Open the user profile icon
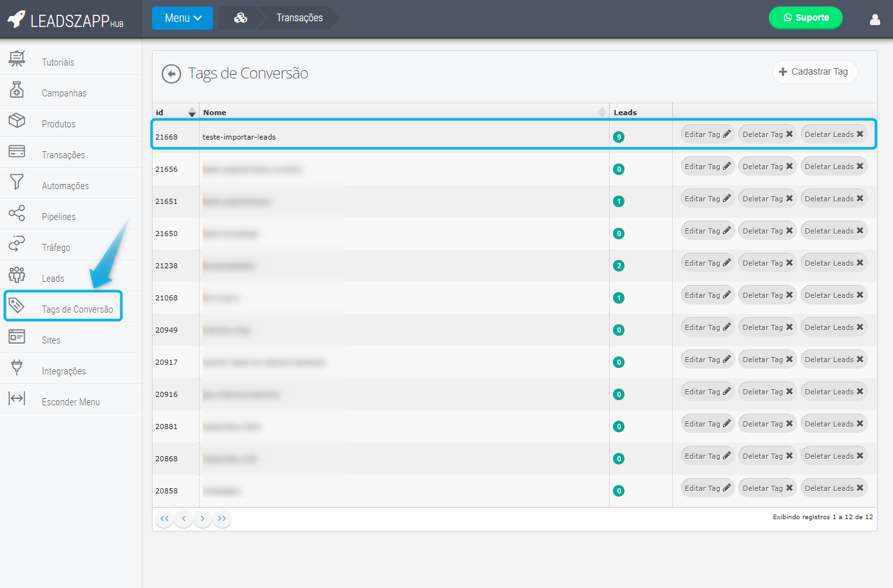 (x=874, y=19)
